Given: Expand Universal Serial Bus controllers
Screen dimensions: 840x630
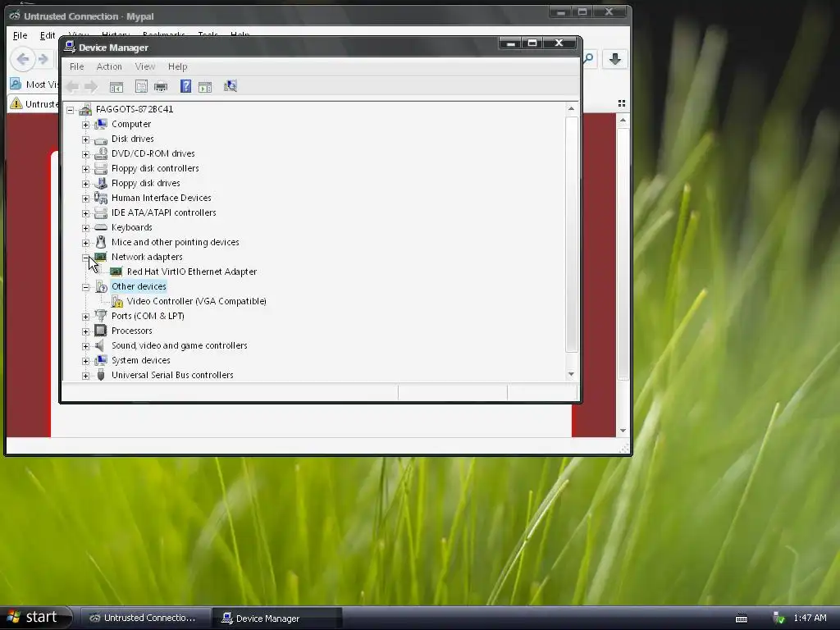Looking at the screenshot, I should pyautogui.click(x=85, y=376).
